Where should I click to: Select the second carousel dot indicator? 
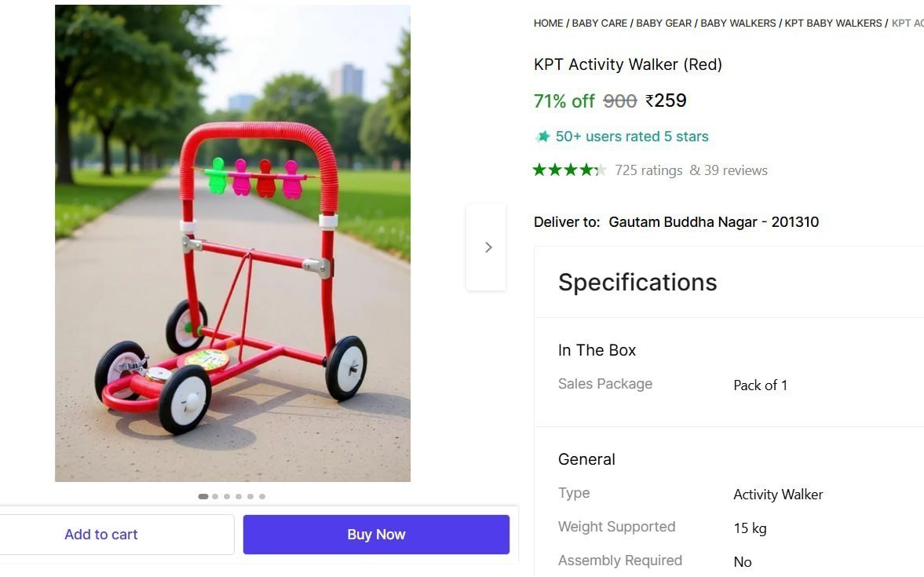coord(215,496)
